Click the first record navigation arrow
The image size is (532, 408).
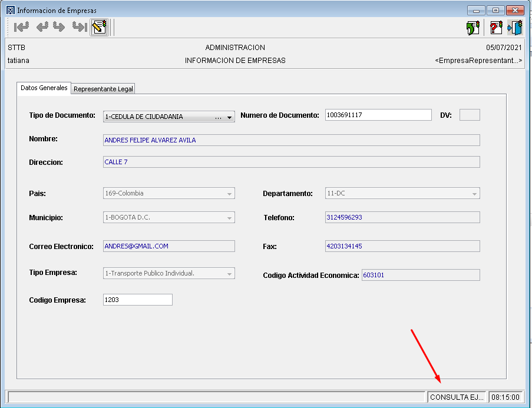[x=21, y=27]
